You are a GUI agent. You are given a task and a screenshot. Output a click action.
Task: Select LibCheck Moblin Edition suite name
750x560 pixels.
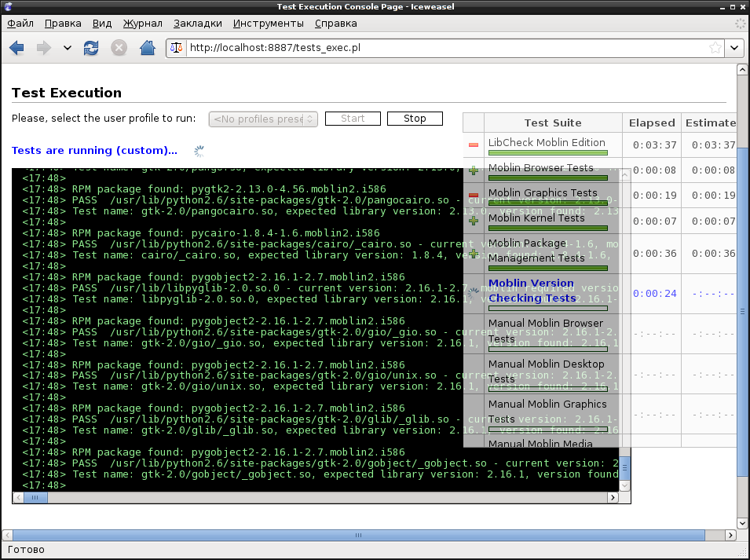[x=547, y=142]
